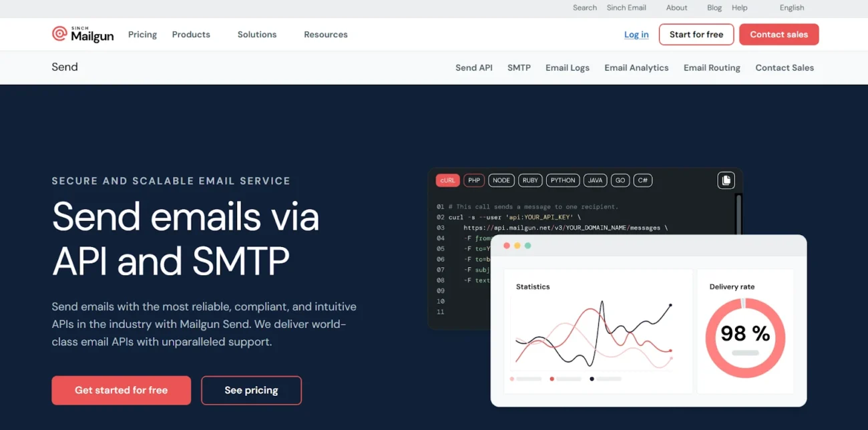The width and height of the screenshot is (868, 430).
Task: Click Get started for free button
Action: coord(122,391)
